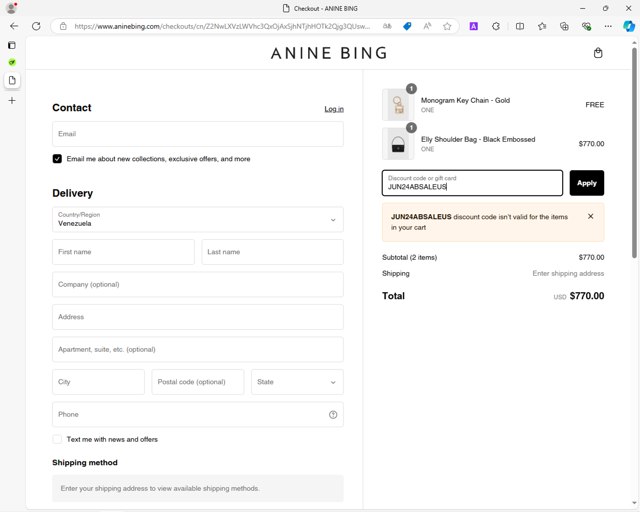
Task: View site info lock icon in address bar
Action: tap(63, 26)
